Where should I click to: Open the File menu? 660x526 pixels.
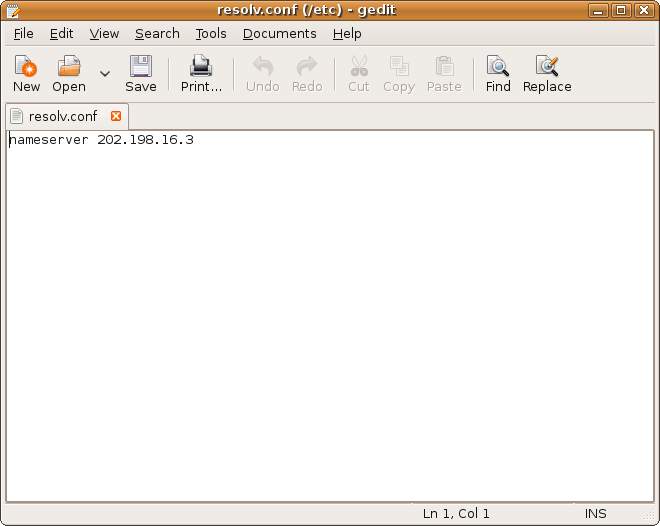24,34
